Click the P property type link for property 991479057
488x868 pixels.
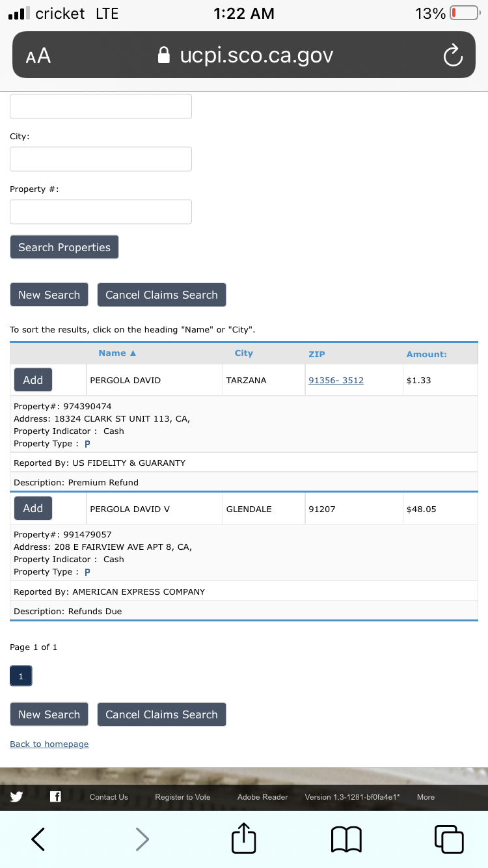pos(87,572)
